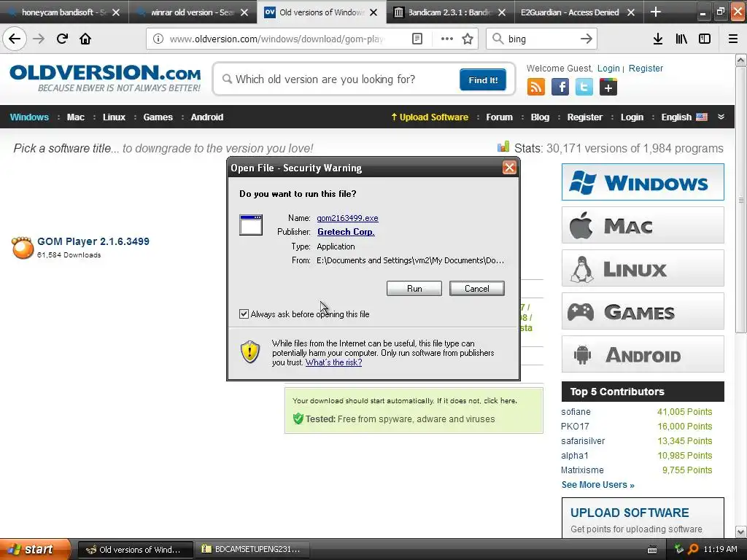Open GOM Player 2.1.6.3499 title link
This screenshot has width=747, height=560.
click(x=93, y=241)
